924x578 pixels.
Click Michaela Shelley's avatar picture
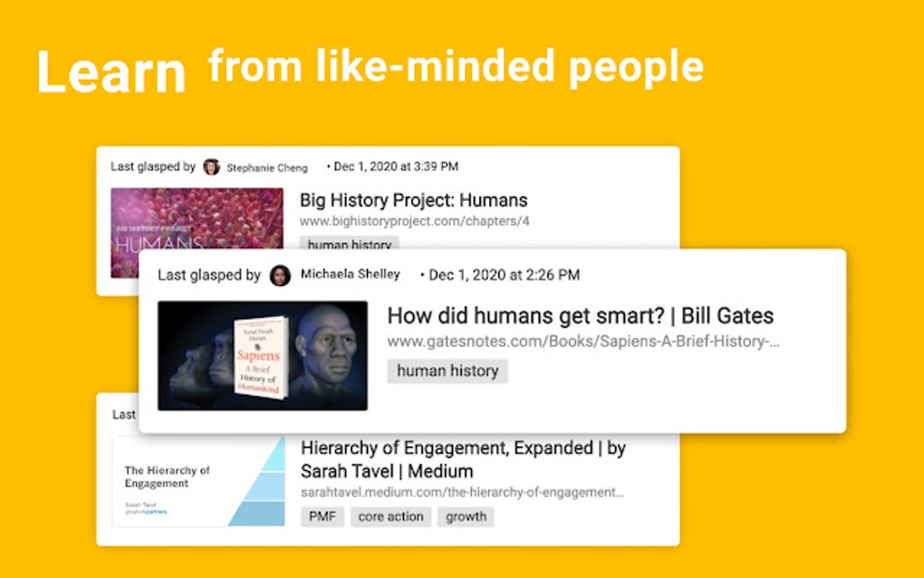point(281,275)
